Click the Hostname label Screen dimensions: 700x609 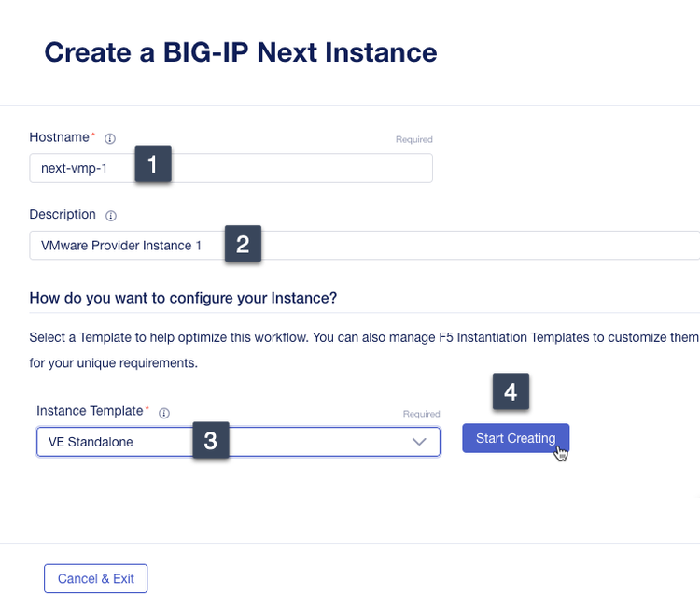60,137
